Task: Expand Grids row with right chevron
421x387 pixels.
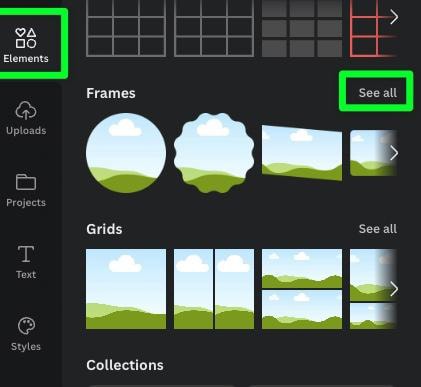Action: [394, 289]
